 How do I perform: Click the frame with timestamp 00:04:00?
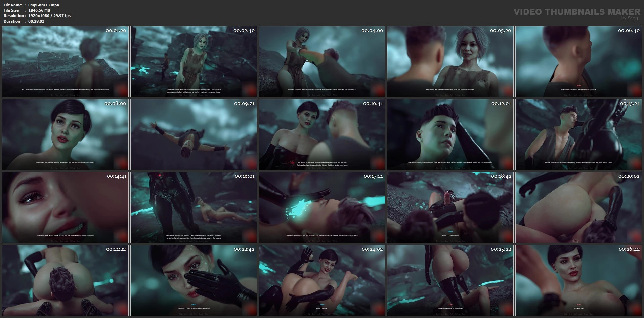[322, 62]
